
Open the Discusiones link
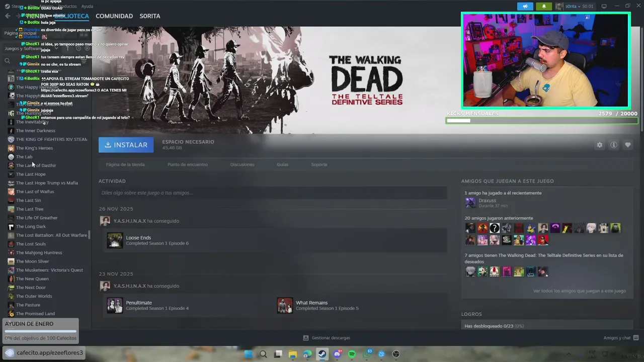pos(242,164)
